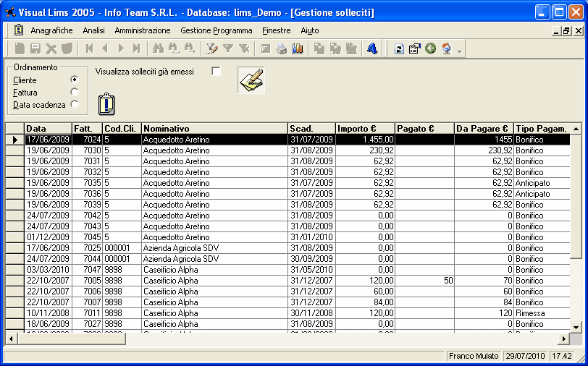Open the Amministrazione menu

[143, 30]
